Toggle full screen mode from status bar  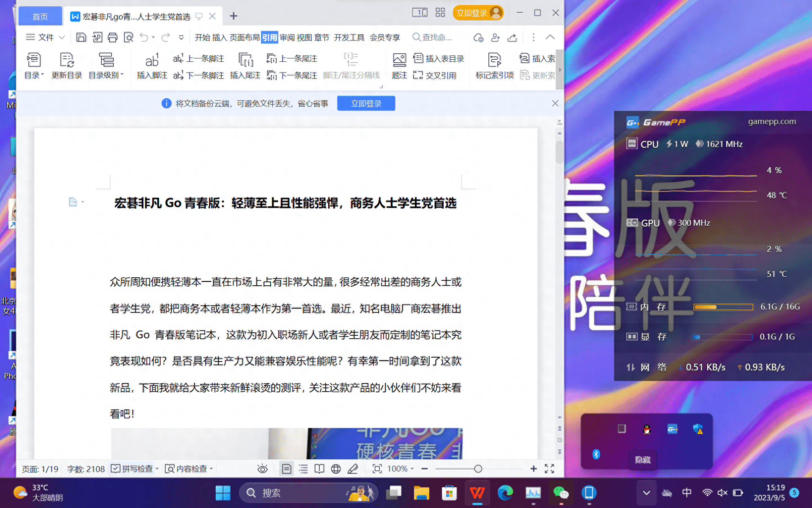(549, 469)
